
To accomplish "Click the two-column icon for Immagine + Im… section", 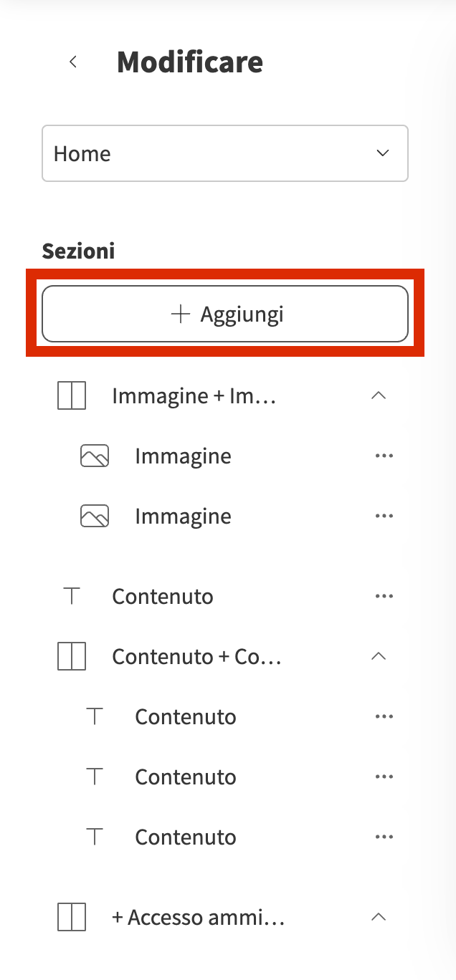I will (72, 395).
